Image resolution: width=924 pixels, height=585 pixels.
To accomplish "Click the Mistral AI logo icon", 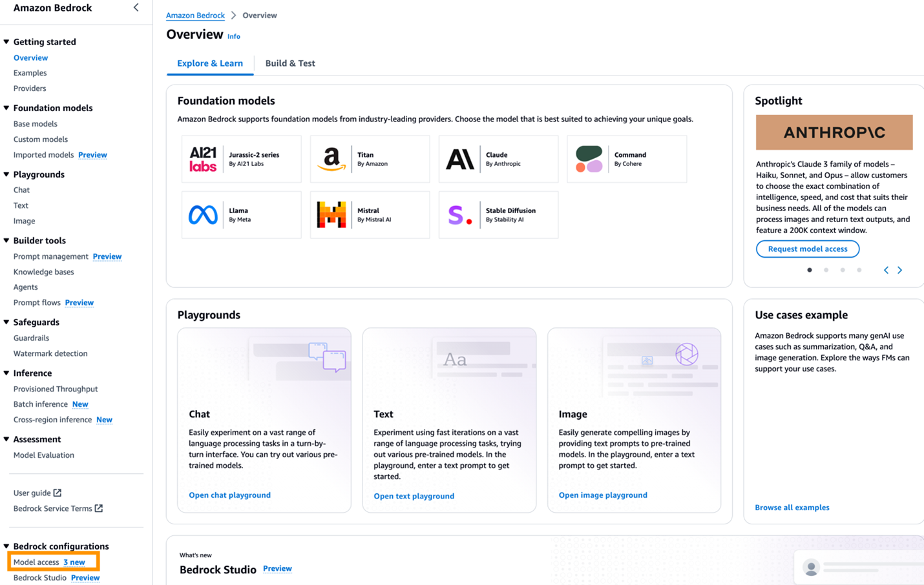I will pos(331,214).
